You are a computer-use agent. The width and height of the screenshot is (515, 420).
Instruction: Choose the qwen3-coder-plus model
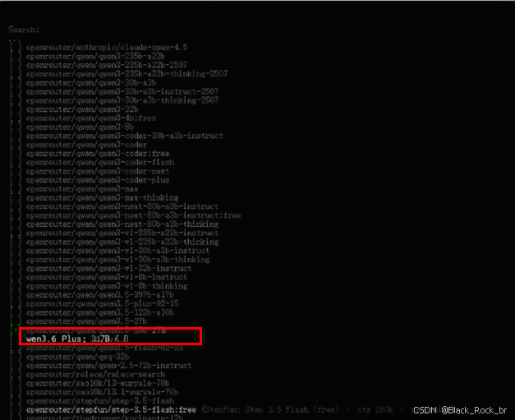coord(98,180)
